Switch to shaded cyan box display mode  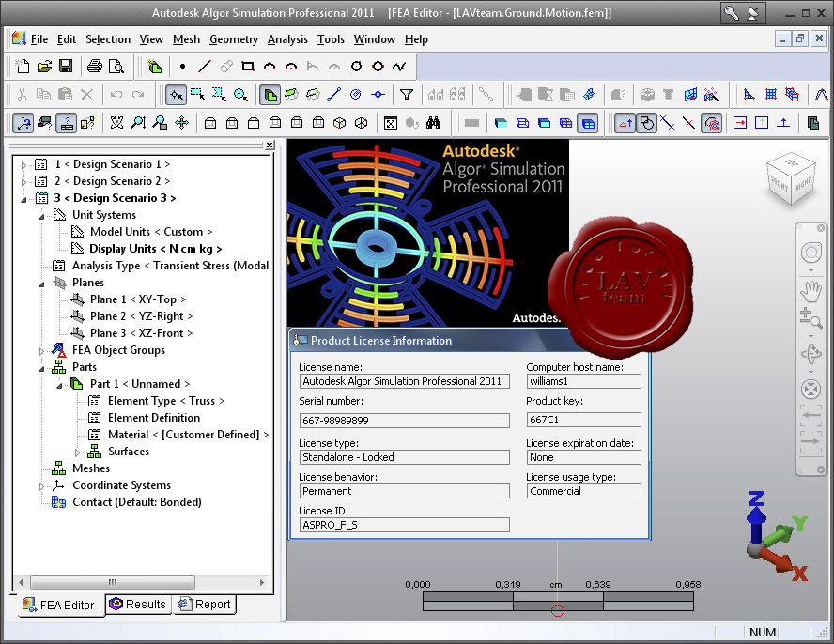point(501,123)
